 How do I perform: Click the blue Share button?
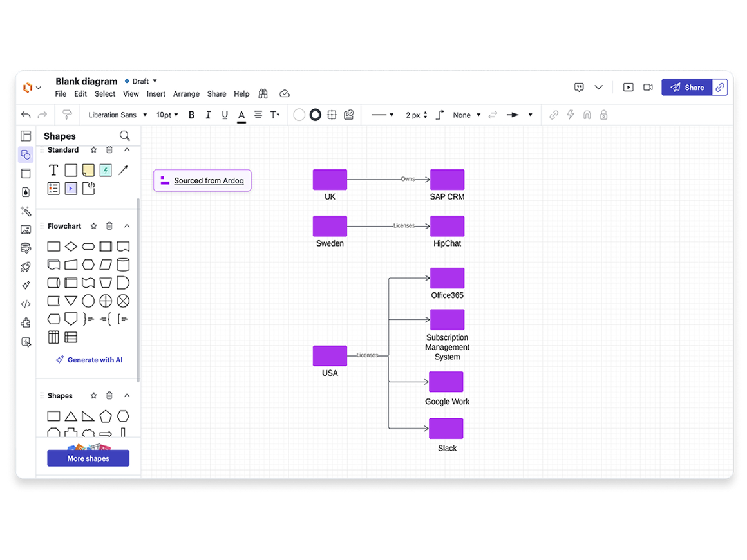pos(686,88)
